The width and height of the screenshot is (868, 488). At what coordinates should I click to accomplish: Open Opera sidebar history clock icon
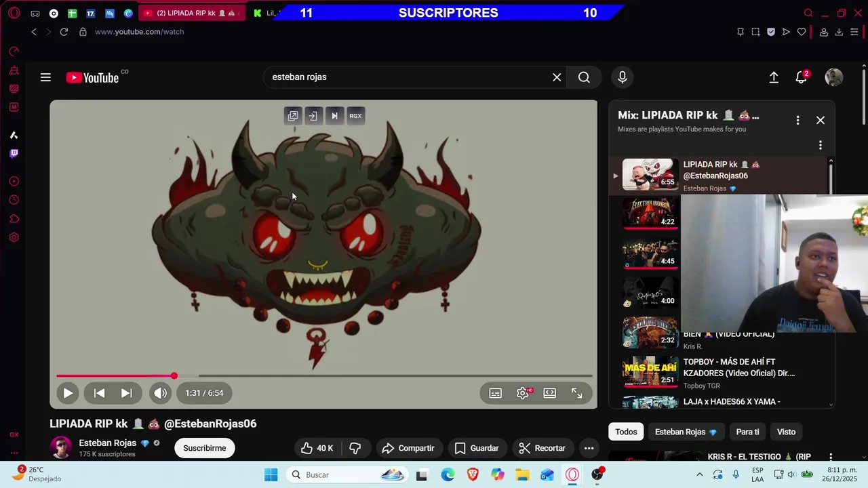pyautogui.click(x=14, y=200)
